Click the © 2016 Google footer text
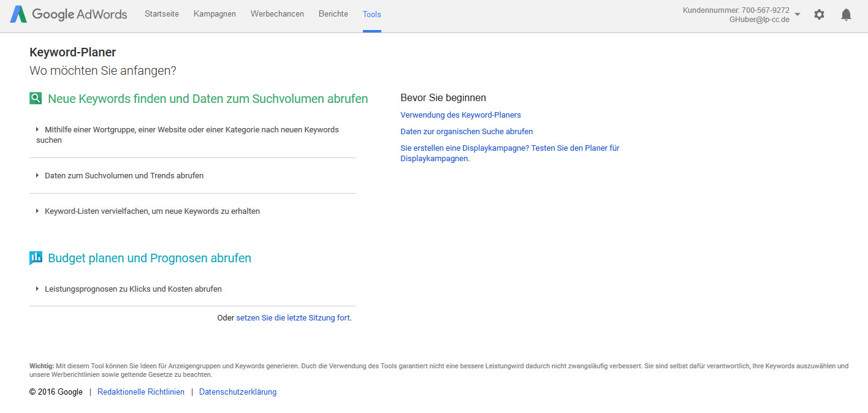The height and width of the screenshot is (413, 868). pyautogui.click(x=56, y=392)
